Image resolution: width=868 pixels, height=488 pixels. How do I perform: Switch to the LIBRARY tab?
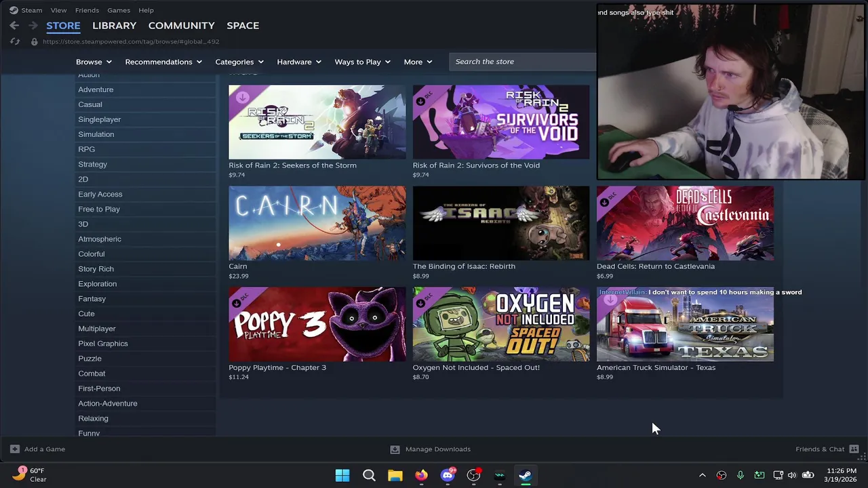(x=114, y=25)
